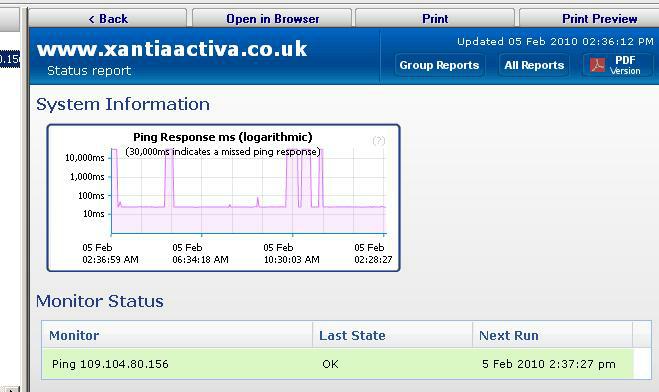
Task: Click the OK state cell
Action: pyautogui.click(x=330, y=364)
